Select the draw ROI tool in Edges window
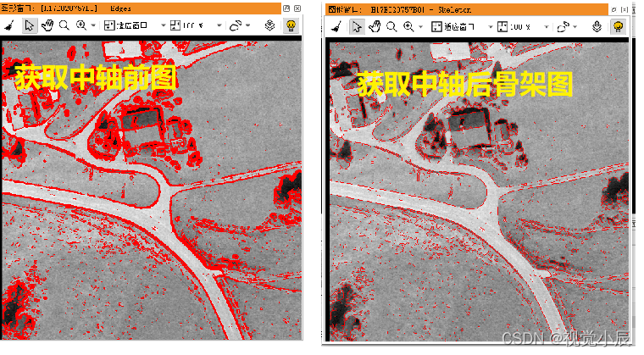This screenshot has height=355, width=644. point(236,26)
